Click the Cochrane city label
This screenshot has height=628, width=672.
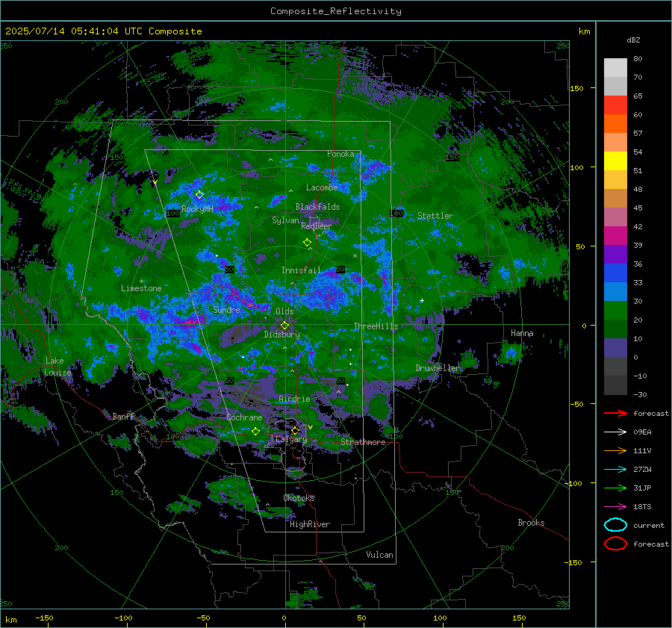coord(244,417)
